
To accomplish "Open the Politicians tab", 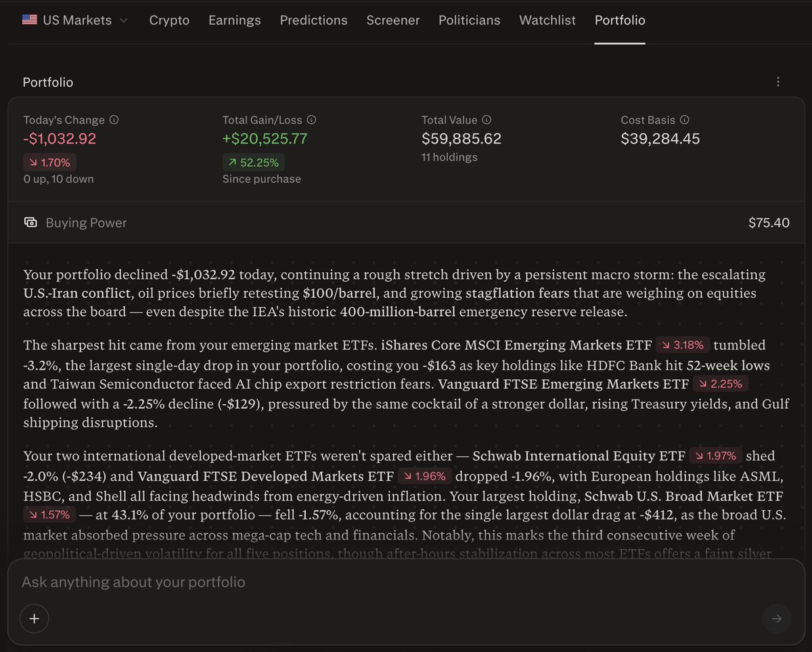I will tap(470, 20).
